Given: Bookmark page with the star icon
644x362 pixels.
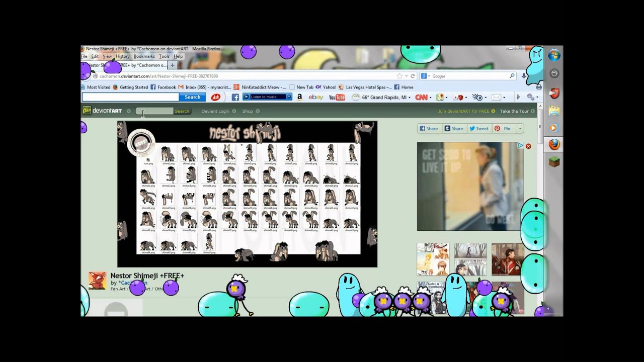Looking at the screenshot, I should (x=399, y=76).
